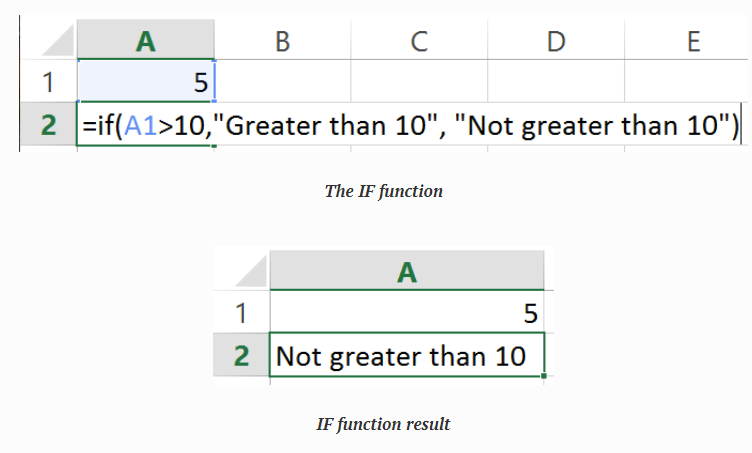Select empty cell D1

click(556, 82)
